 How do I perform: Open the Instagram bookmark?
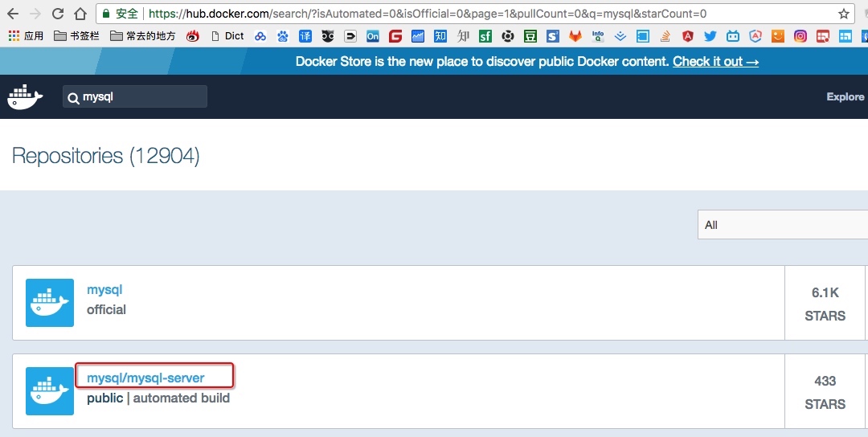point(800,36)
